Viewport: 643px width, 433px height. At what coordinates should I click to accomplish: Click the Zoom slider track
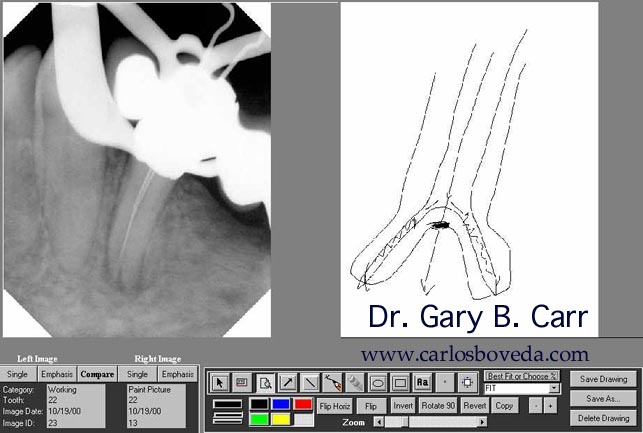(x=450, y=423)
